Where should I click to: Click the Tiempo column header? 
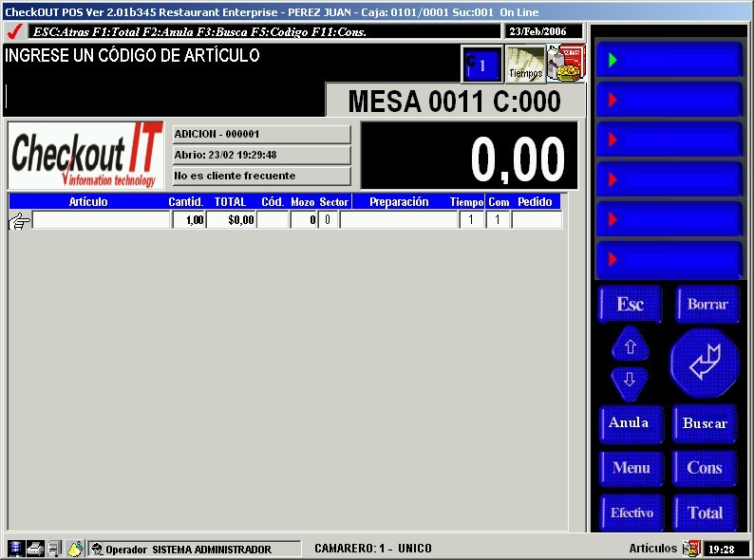[x=466, y=202]
